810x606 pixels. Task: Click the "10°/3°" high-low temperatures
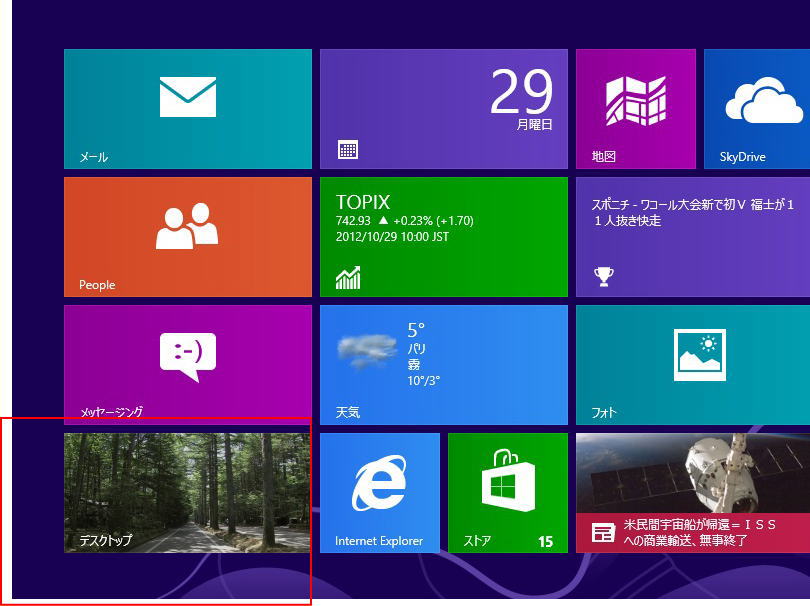point(424,381)
